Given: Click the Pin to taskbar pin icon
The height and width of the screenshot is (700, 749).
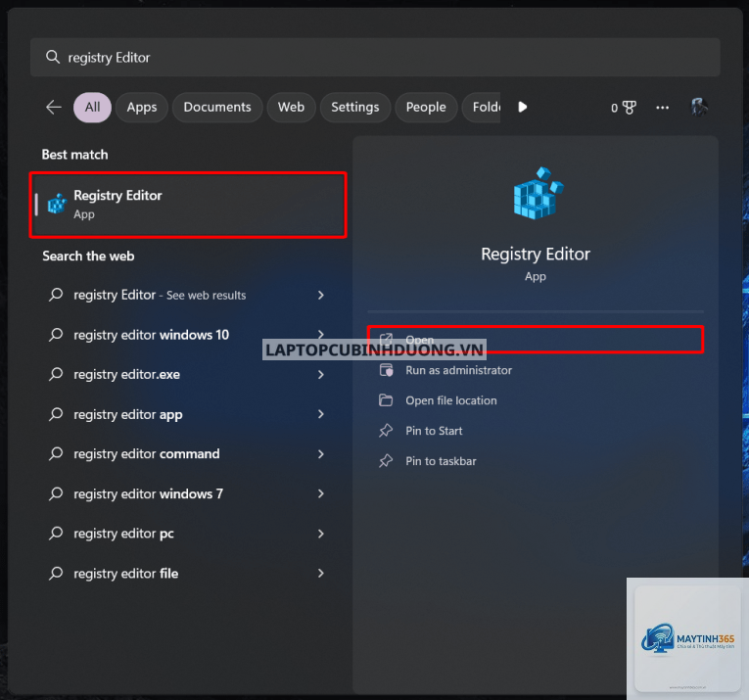Looking at the screenshot, I should (x=386, y=461).
